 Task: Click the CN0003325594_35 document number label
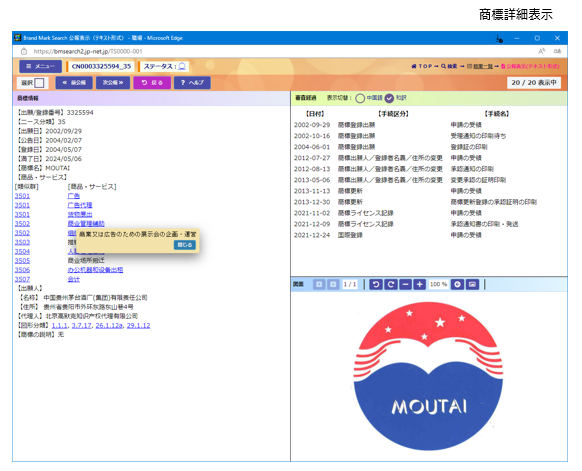point(101,66)
